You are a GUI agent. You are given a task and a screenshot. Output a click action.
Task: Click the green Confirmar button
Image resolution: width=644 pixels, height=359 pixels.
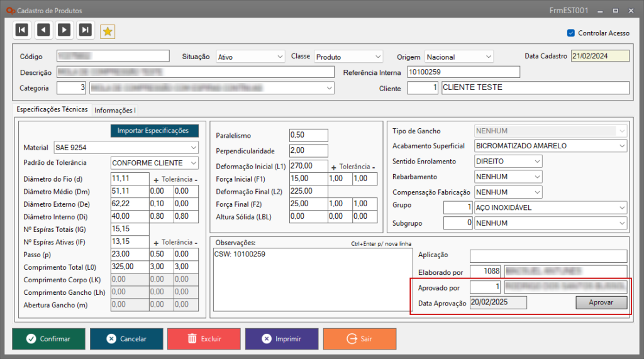pos(48,339)
